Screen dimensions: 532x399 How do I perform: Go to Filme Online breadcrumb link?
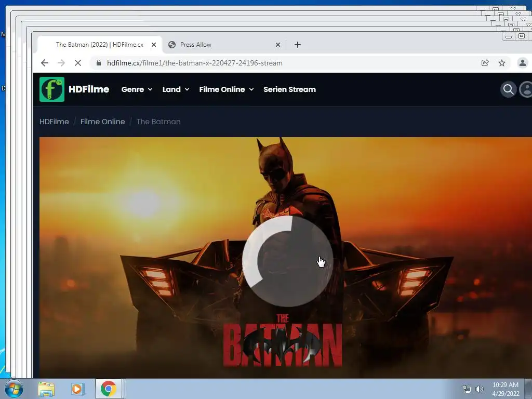coord(102,122)
